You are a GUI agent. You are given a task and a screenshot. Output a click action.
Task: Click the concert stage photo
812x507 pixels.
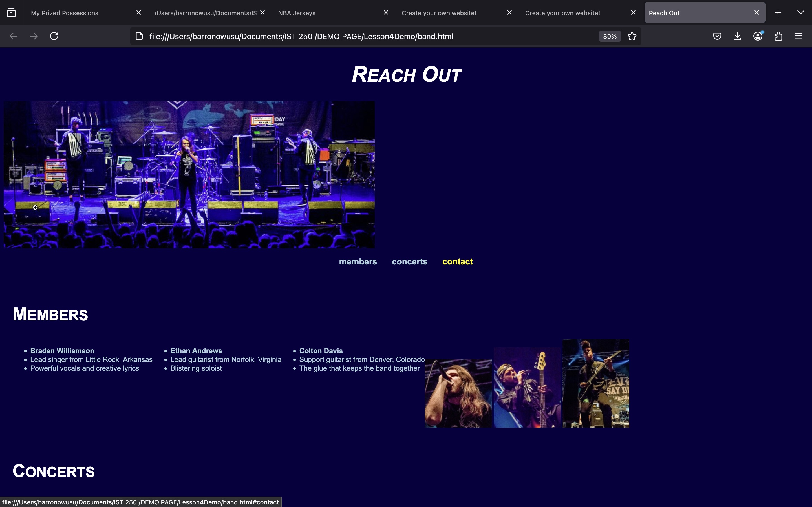coord(189,174)
